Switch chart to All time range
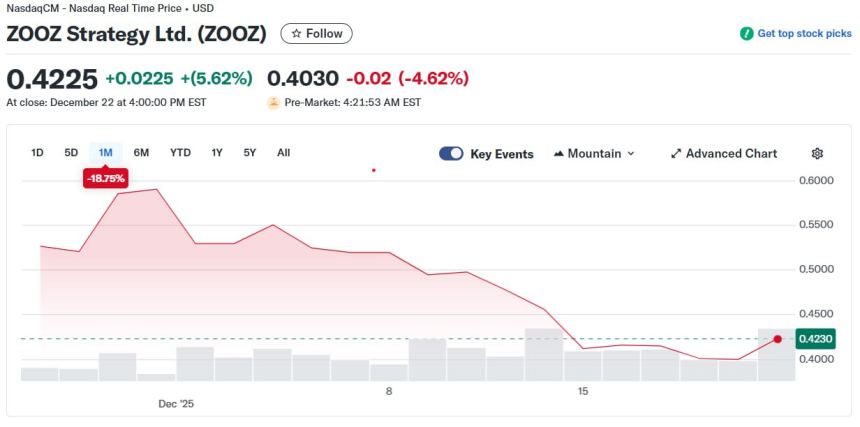This screenshot has width=860, height=427. tap(284, 153)
